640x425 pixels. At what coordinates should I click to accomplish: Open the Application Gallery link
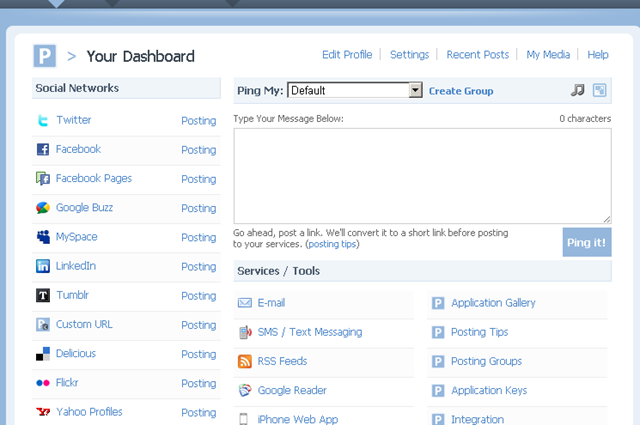coord(493,303)
